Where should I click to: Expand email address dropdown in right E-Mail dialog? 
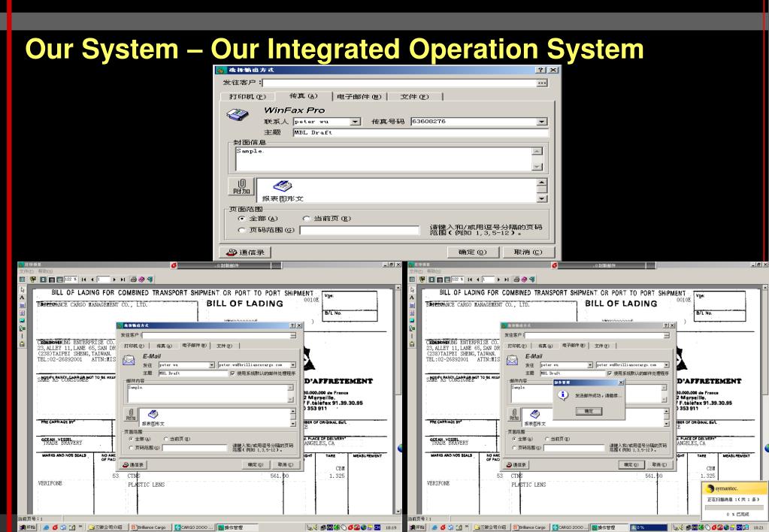[x=667, y=365]
